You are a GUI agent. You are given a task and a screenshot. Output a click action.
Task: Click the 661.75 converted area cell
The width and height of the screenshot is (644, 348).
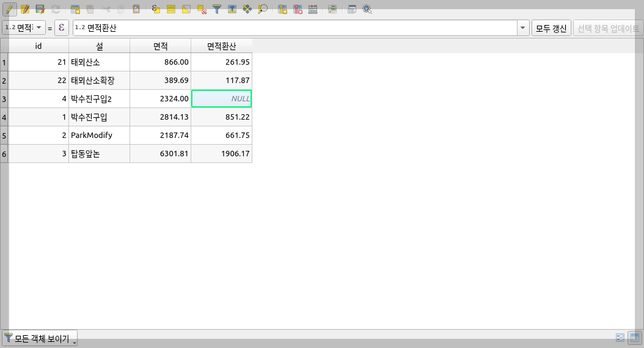pyautogui.click(x=221, y=135)
